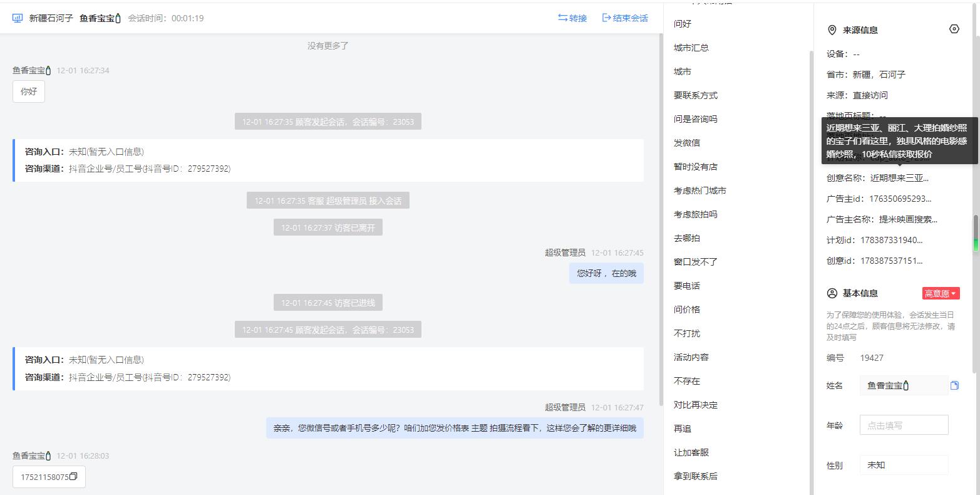Viewport: 980px width, 495px height.
Task: Choose the 拿到联系后 quick reply
Action: [696, 476]
